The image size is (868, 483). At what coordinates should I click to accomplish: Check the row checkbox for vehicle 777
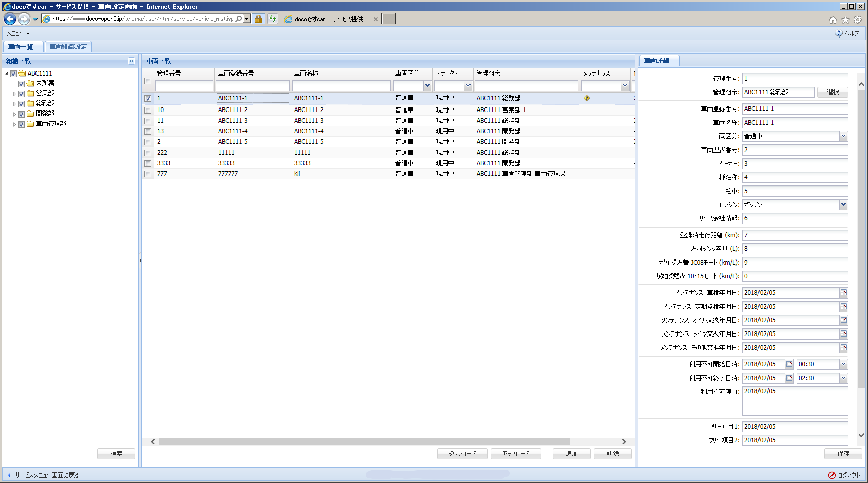pyautogui.click(x=148, y=174)
